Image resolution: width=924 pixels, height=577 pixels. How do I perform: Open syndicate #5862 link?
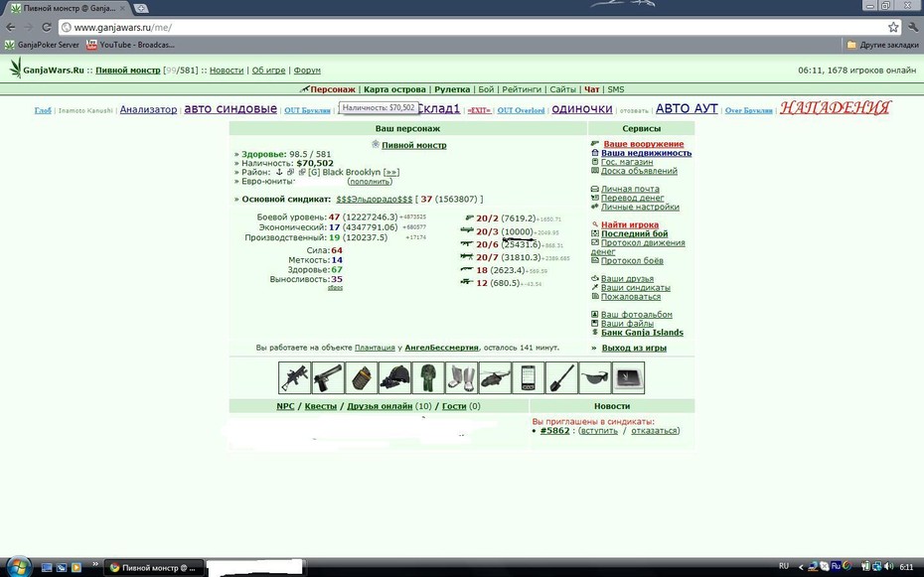pos(554,431)
